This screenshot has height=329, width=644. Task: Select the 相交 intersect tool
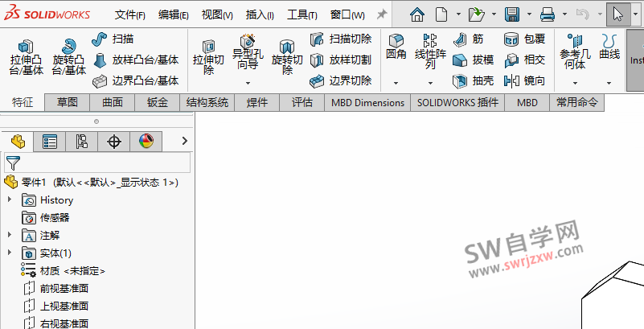pos(524,60)
